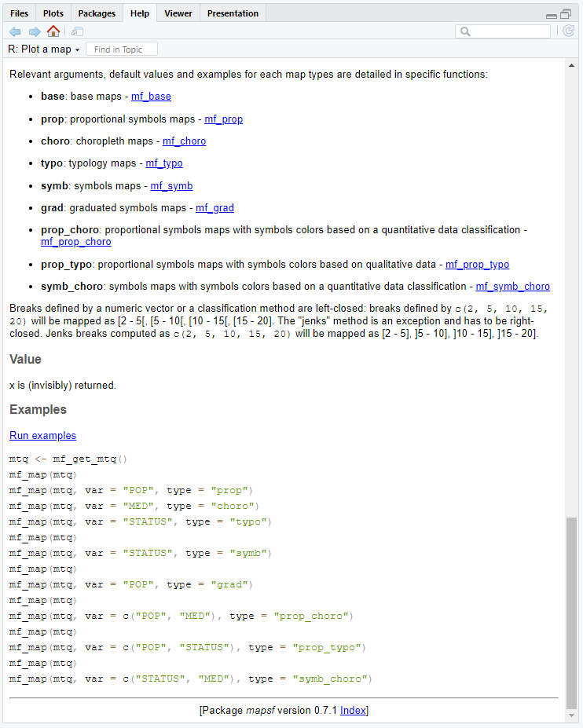Open the 'R: Plot a map' topic dropdown
Viewport: 583px width, 728px height.
44,49
